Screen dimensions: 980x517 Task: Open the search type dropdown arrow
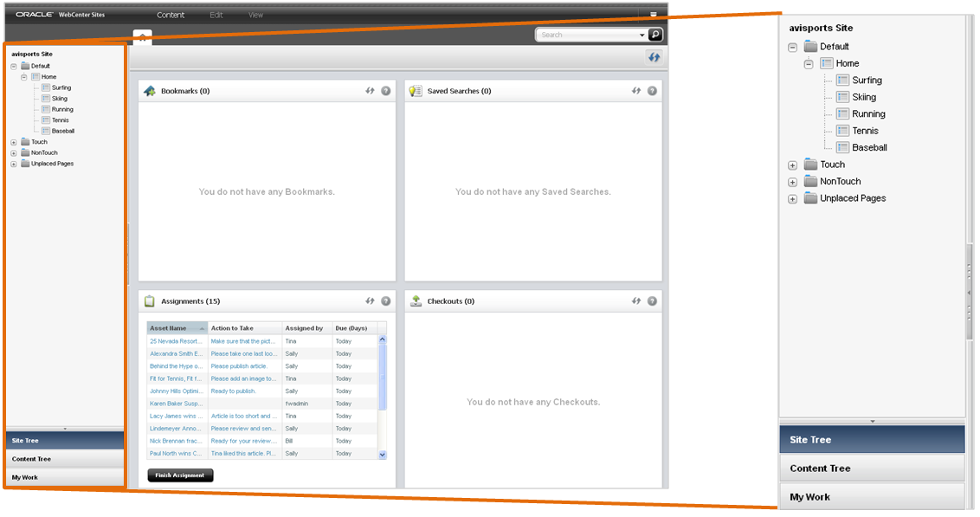[x=642, y=35]
